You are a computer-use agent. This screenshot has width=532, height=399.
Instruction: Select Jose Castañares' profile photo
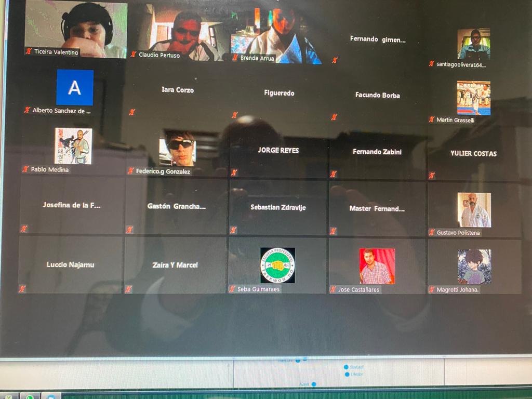click(x=377, y=265)
